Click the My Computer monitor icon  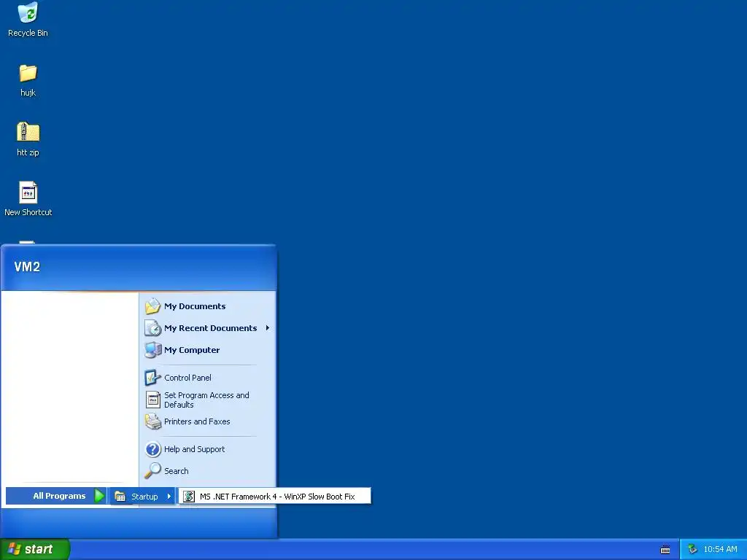(153, 350)
